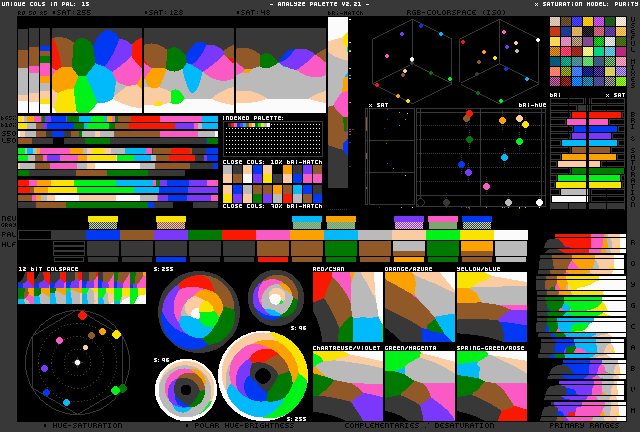This screenshot has width=640, height=432.
Task: Open the Green/Magenta complementaries panel
Action: coord(420,386)
